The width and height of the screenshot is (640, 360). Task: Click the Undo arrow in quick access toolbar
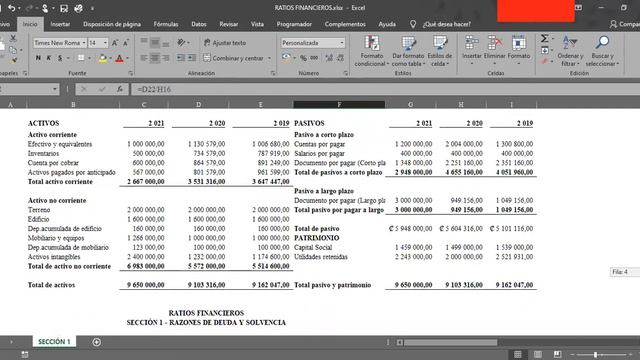(11, 8)
